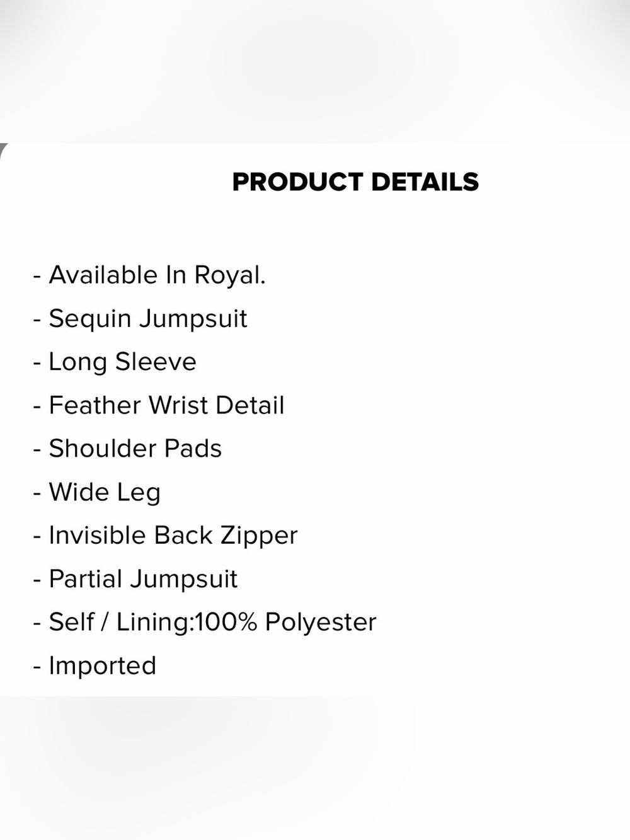Image resolution: width=630 pixels, height=840 pixels.
Task: Select the 'Available In Royal.' line
Action: coord(149,275)
